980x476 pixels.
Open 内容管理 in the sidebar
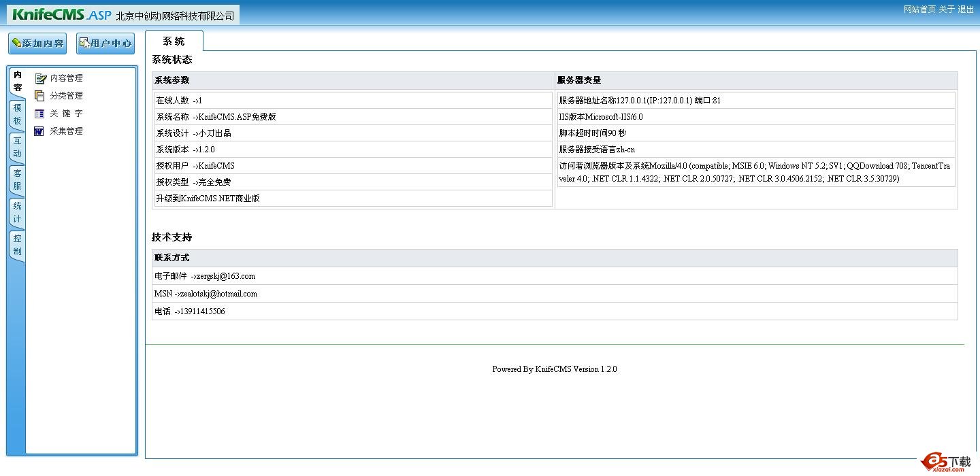click(67, 78)
